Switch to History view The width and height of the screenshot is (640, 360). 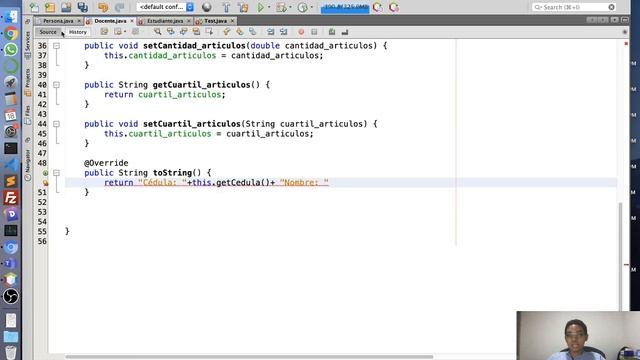coord(78,32)
